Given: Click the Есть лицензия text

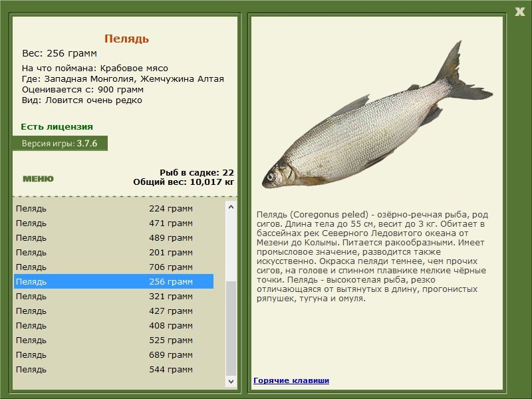Looking at the screenshot, I should point(57,126).
